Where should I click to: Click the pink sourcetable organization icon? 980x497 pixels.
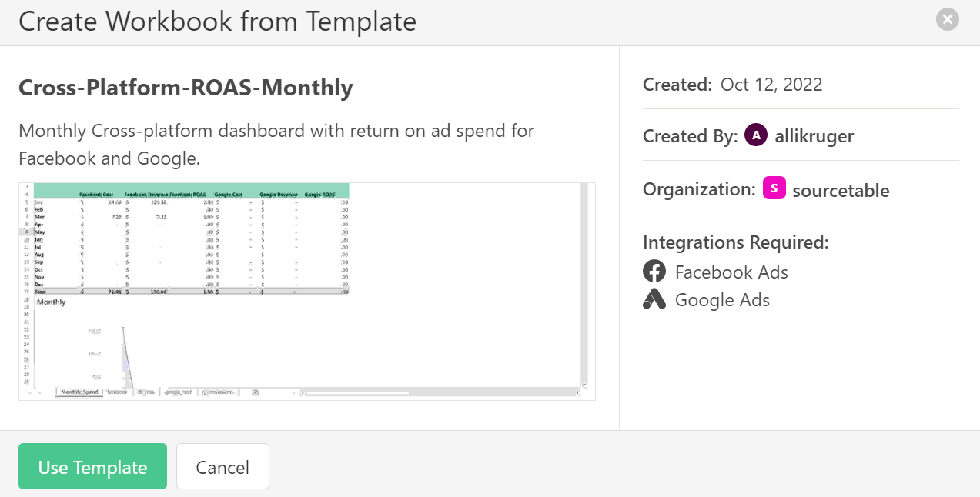point(774,188)
